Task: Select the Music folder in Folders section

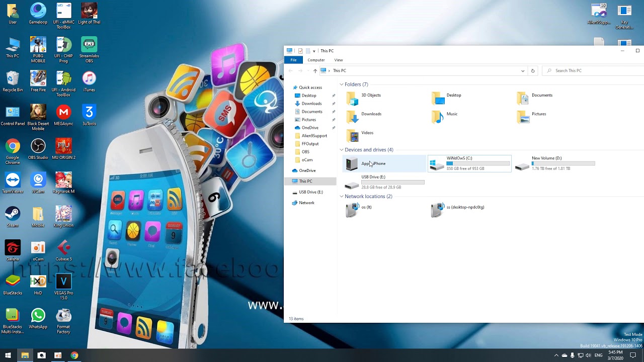Action: coord(445,116)
